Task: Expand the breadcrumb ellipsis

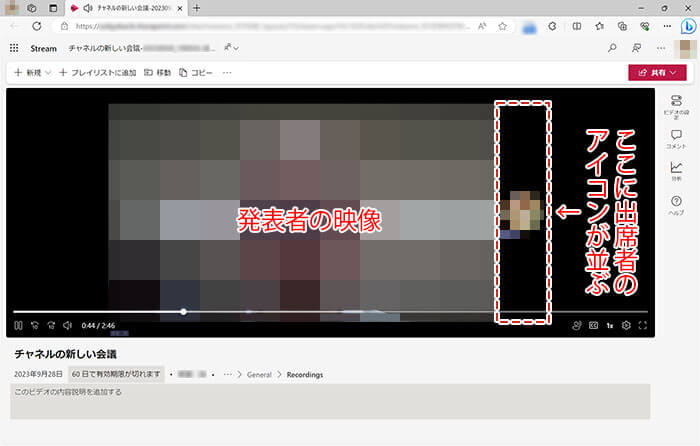Action: tap(228, 374)
